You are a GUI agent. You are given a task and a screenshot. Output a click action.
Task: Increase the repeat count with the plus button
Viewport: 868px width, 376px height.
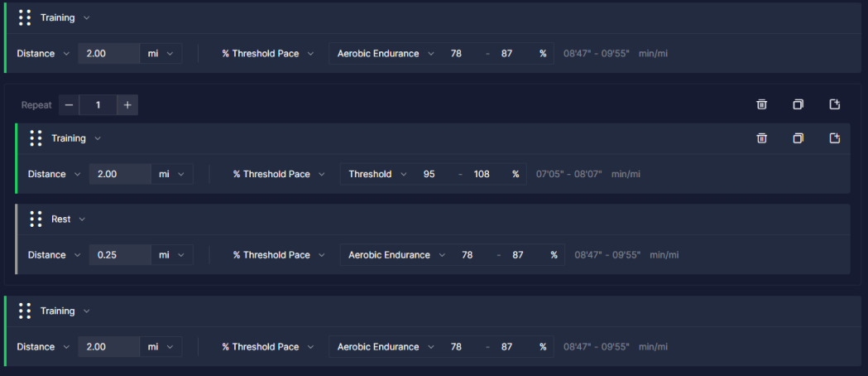tap(127, 104)
